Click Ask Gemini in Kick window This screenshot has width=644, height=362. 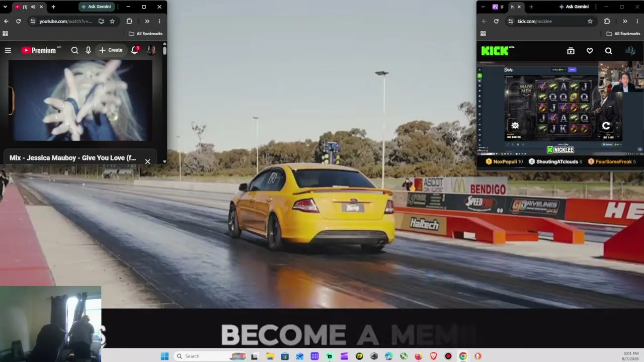pyautogui.click(x=574, y=7)
